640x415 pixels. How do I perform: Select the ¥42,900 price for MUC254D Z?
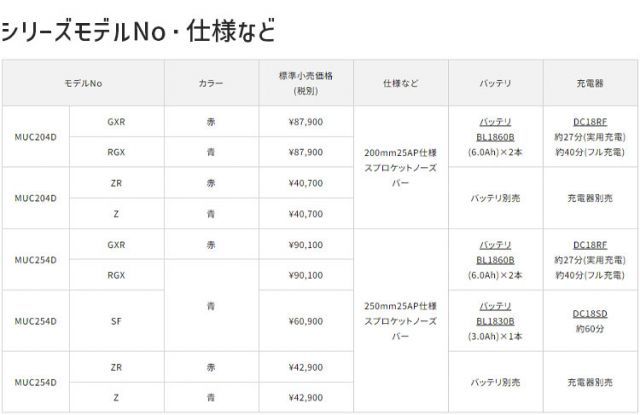305,397
